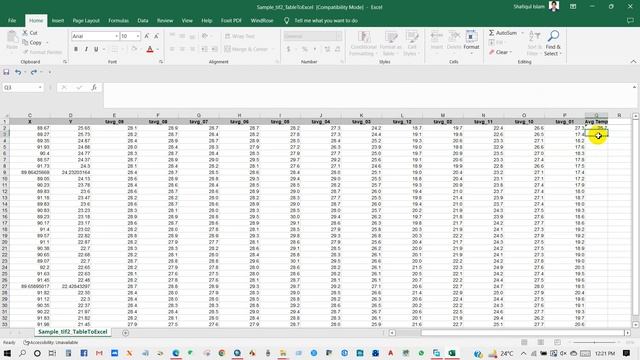Image resolution: width=640 pixels, height=360 pixels.
Task: Open the Windows Start menu
Action: pos(7,353)
